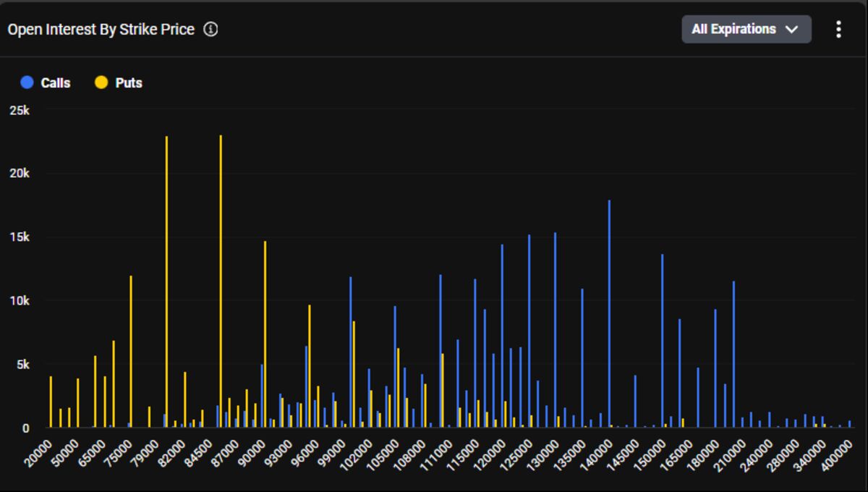
Task: Click the tall yellow Puts bar at 80000
Action: coord(167,282)
